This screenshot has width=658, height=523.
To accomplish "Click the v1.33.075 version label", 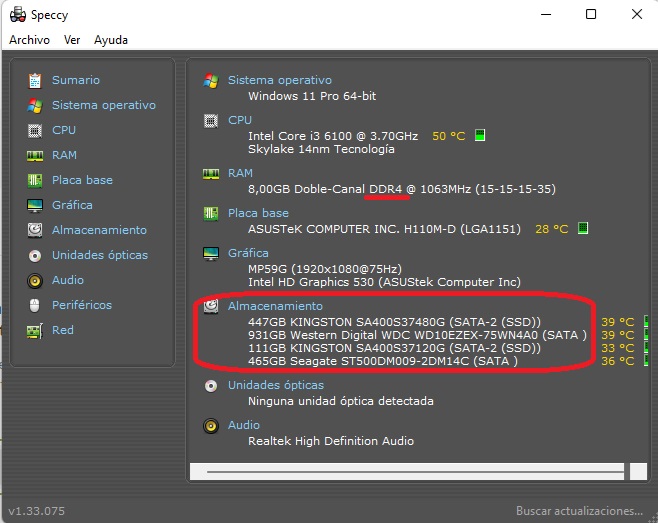I will pyautogui.click(x=37, y=511).
